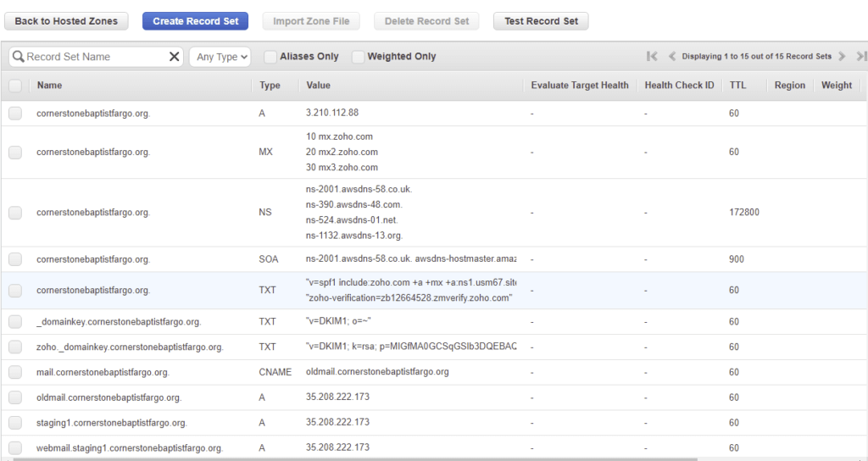Open the Any Type filter dropdown
The image size is (868, 461).
coord(220,57)
